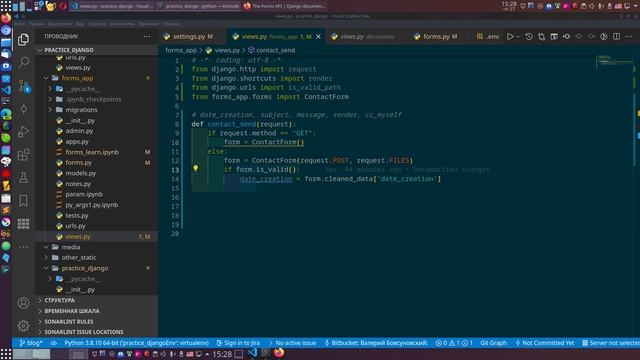Screen dimensions: 640x360
Task: Click No active issue in status bar
Action: [292, 343]
